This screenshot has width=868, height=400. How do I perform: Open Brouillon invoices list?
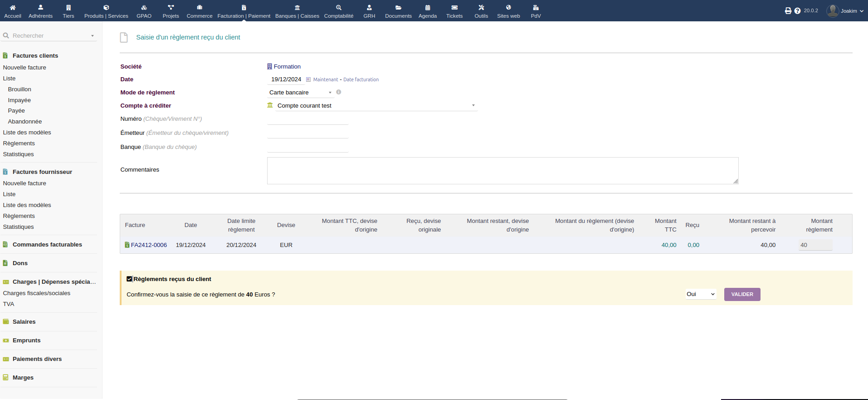pos(20,89)
